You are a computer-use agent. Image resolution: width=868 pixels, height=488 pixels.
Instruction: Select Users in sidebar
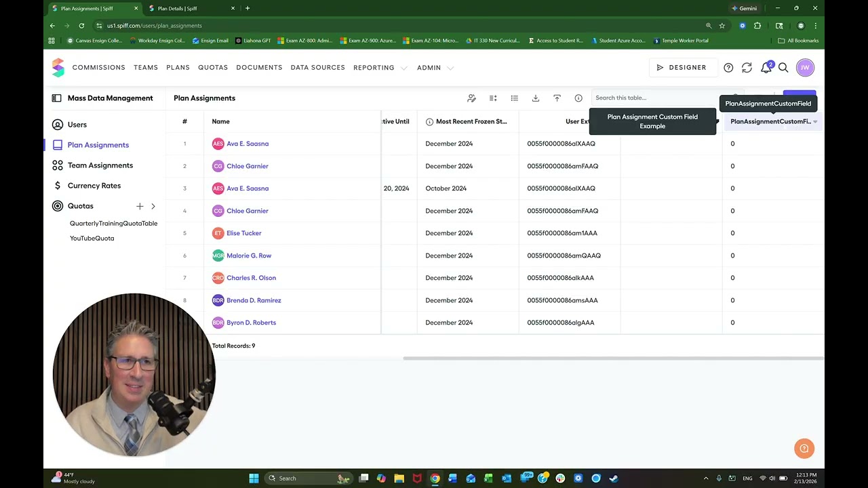pos(77,125)
